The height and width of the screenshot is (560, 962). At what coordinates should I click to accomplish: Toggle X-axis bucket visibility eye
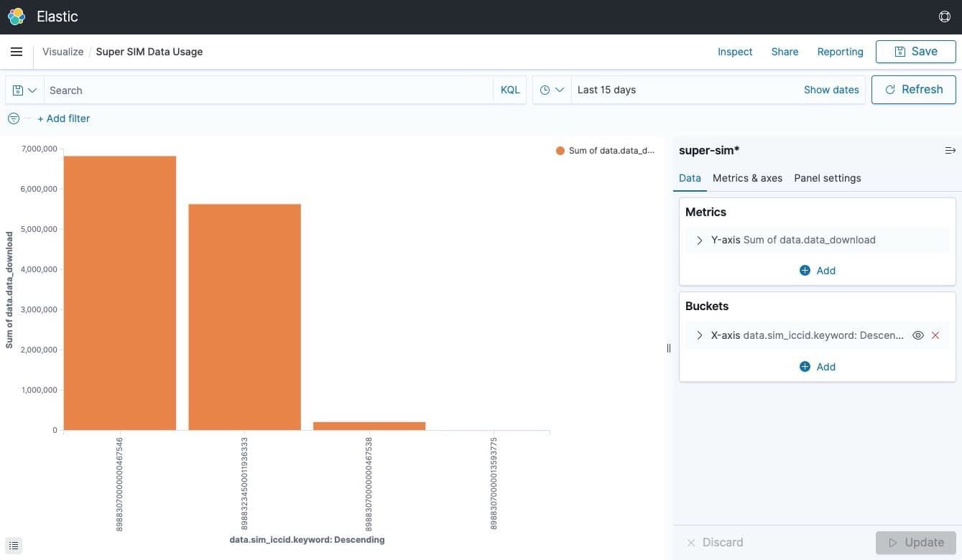tap(917, 335)
